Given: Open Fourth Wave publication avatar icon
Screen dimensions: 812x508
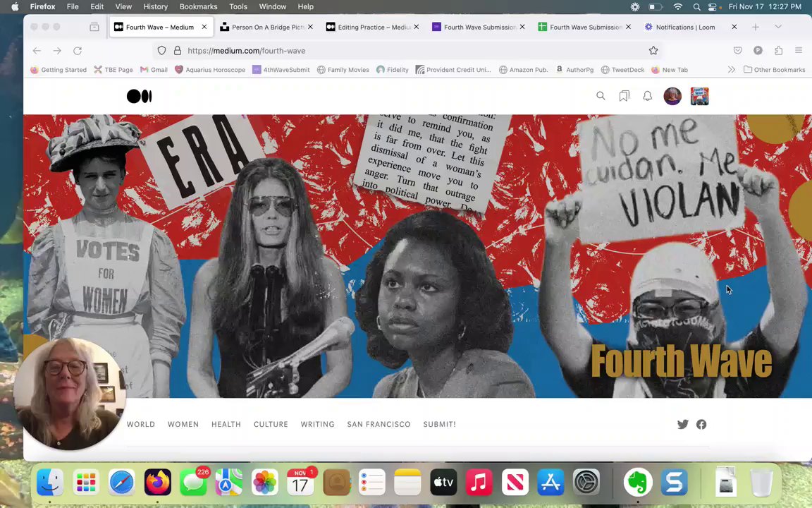Looking at the screenshot, I should tap(700, 96).
